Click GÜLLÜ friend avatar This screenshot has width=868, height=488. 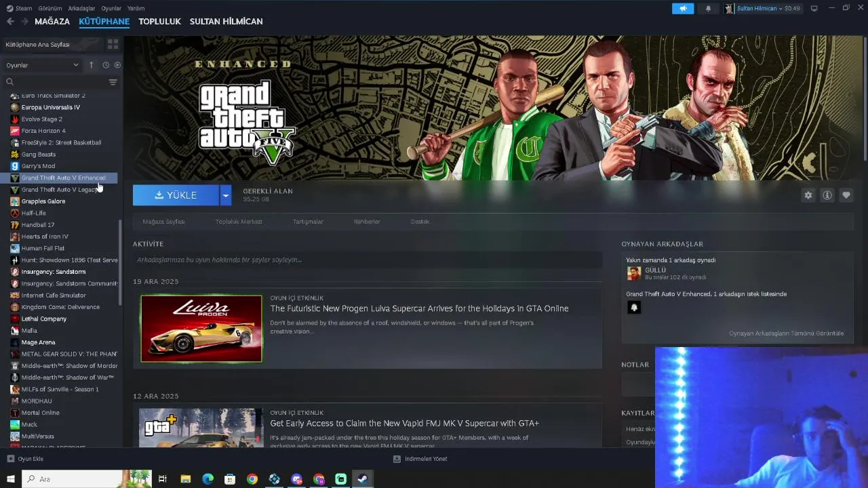tap(634, 273)
